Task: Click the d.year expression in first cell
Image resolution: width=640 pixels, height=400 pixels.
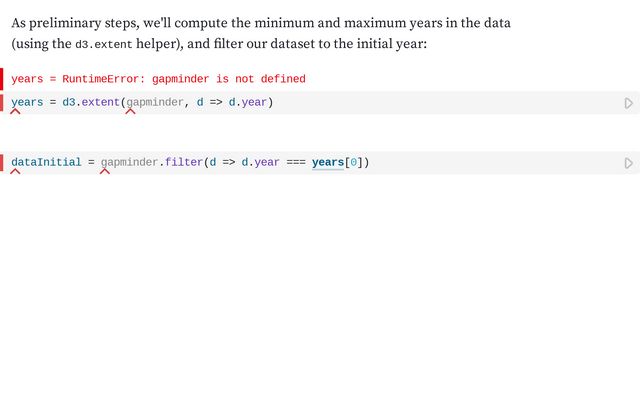Action: [248, 102]
